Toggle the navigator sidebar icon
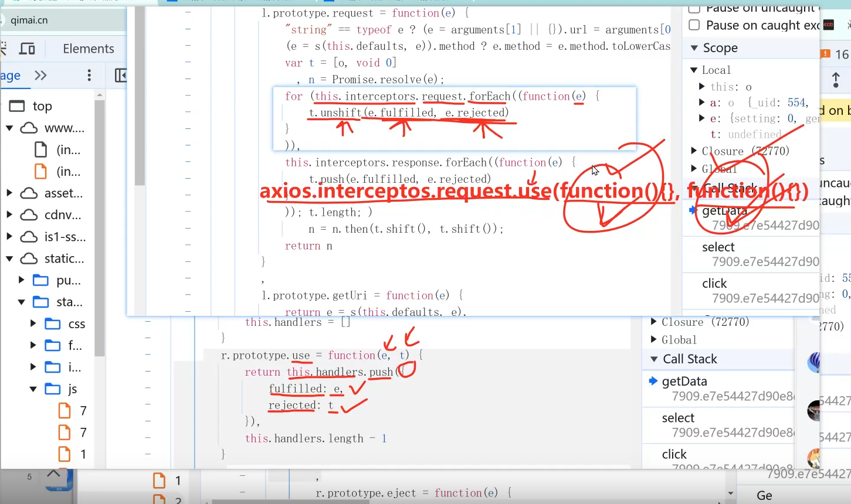Image resolution: width=851 pixels, height=504 pixels. tap(120, 76)
